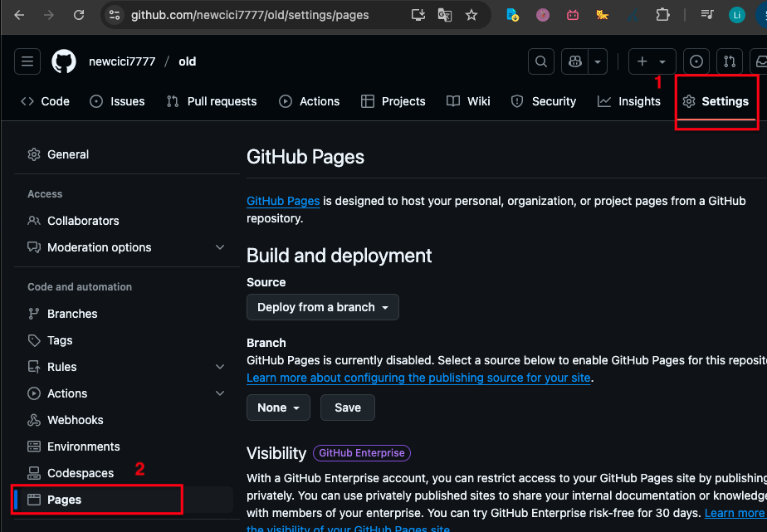Open the Issues tab
This screenshot has width=767, height=532.
[x=117, y=101]
